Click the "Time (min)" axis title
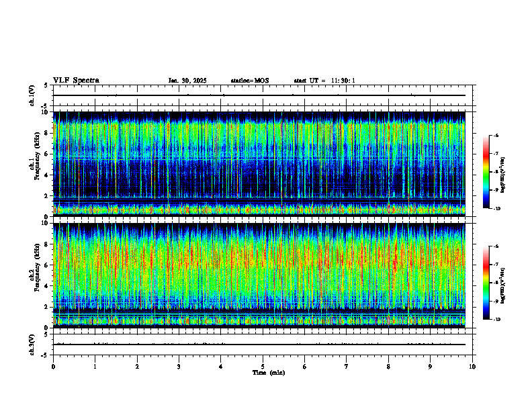This screenshot has width=532, height=411. (269, 373)
